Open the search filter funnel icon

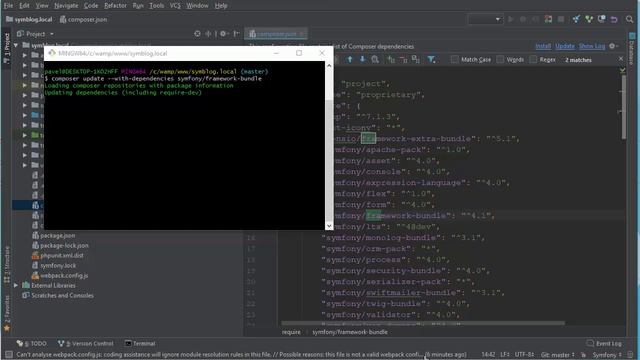click(x=431, y=60)
